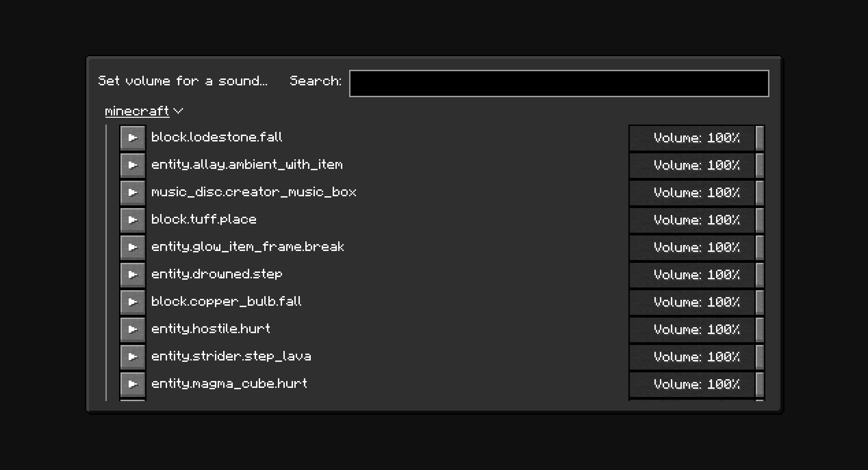
Task: Play the block.tuff.place sound preview
Action: (x=133, y=220)
